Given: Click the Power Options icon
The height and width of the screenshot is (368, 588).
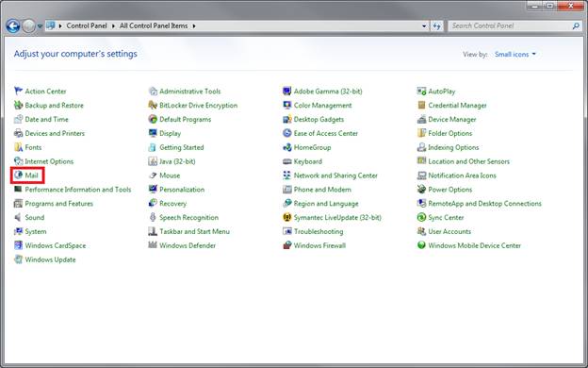Looking at the screenshot, I should (x=421, y=190).
